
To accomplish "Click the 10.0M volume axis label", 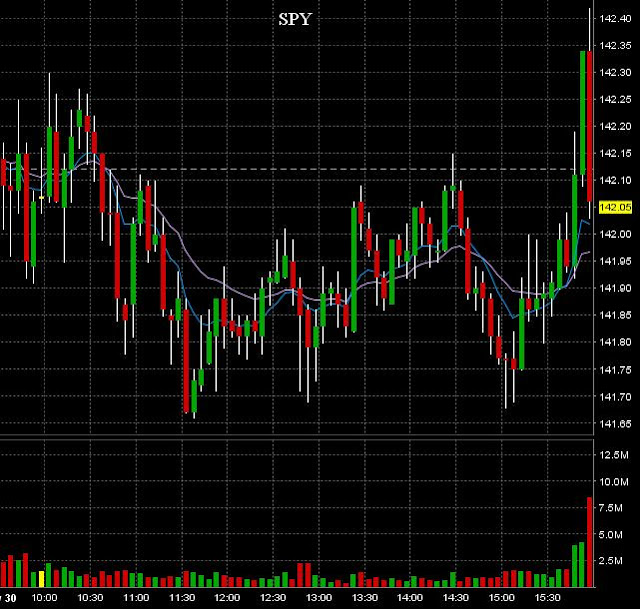I will (613, 482).
